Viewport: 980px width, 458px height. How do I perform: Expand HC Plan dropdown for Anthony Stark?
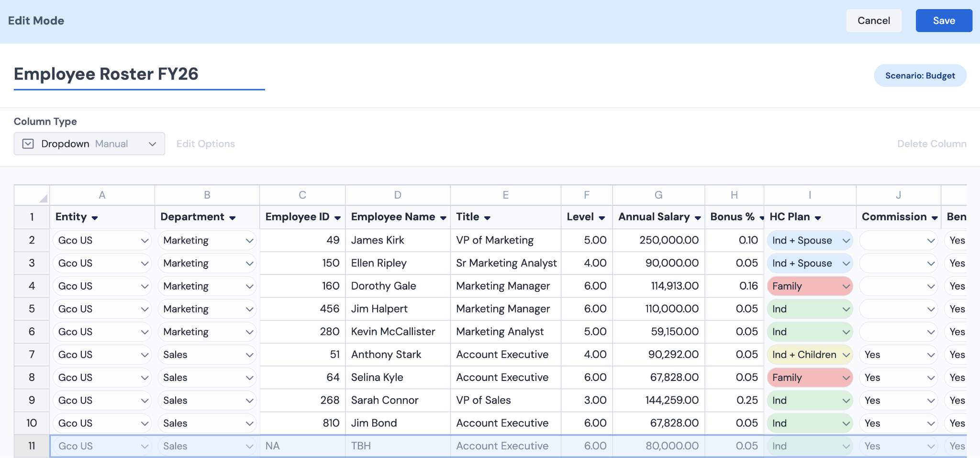810,355
